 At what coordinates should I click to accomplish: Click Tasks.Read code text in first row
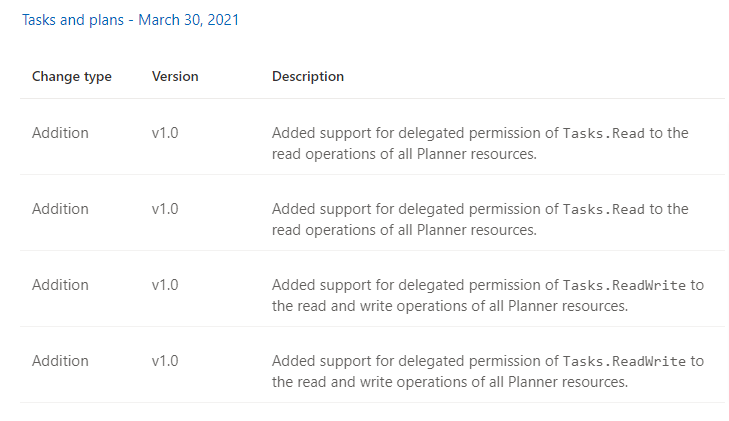point(603,133)
